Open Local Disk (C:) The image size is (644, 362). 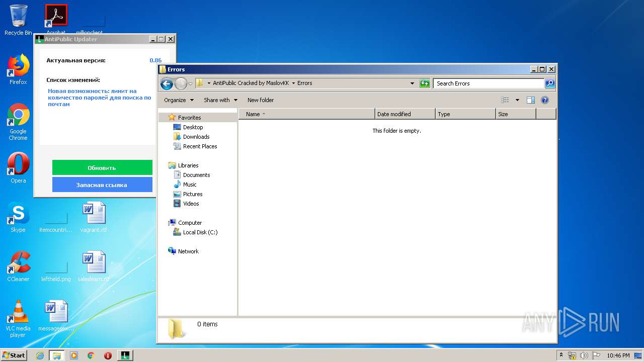200,232
